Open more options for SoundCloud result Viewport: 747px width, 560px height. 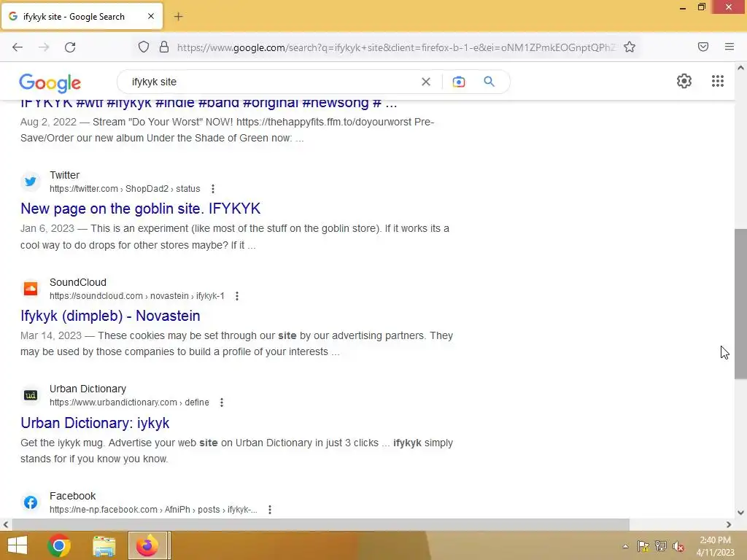pyautogui.click(x=237, y=296)
